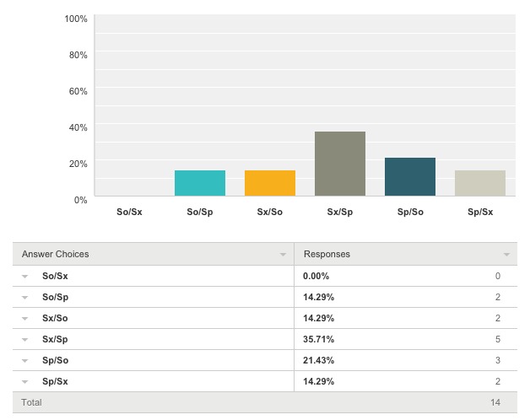
Task: Select the Sp/So answer choice label
Action: (x=56, y=361)
